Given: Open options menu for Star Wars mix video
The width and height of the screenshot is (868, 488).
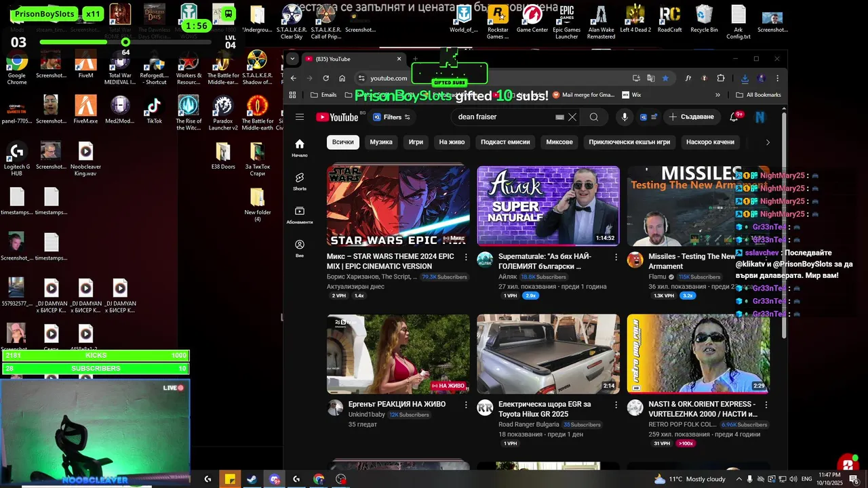Looking at the screenshot, I should [466, 257].
